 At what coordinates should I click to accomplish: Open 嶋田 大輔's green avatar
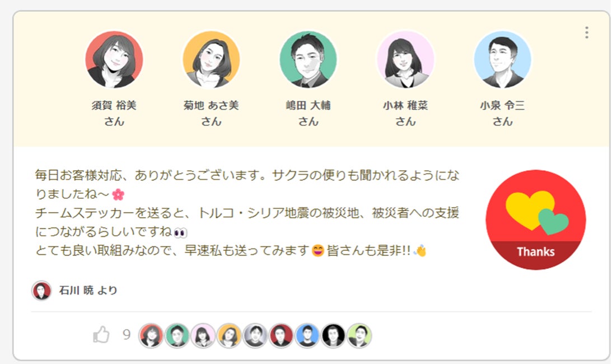coord(309,59)
